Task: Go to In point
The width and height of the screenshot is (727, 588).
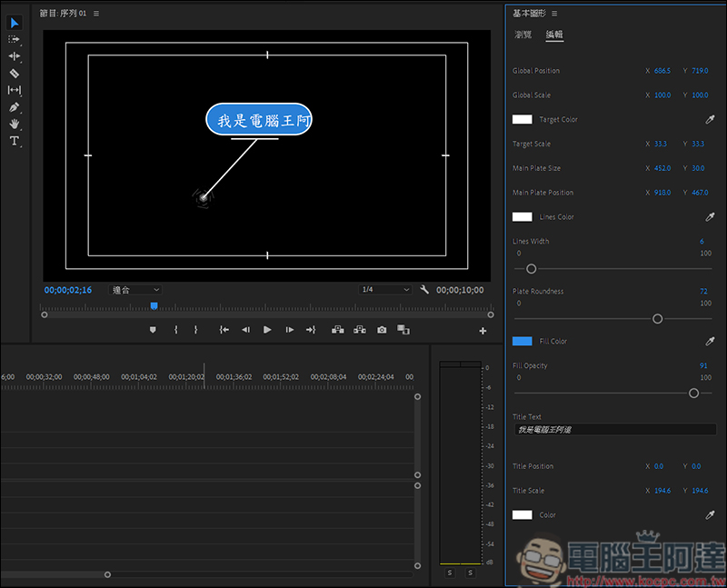Action: [224, 330]
